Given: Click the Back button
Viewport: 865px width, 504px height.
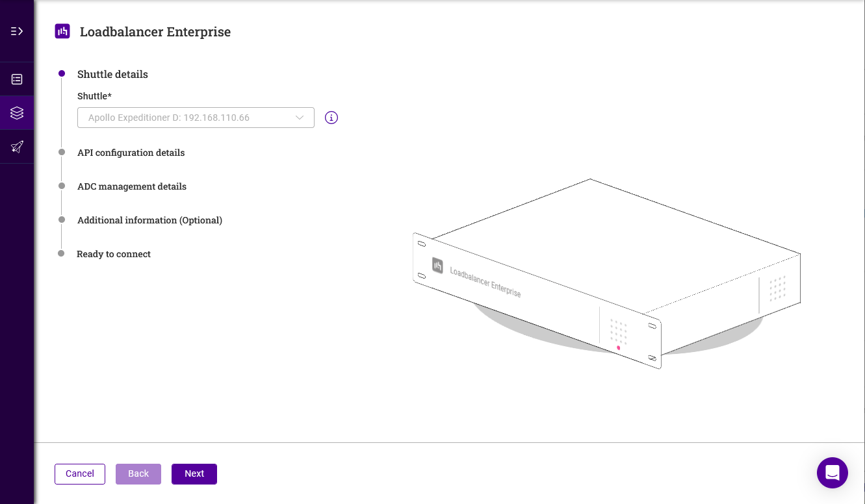Looking at the screenshot, I should coord(138,473).
